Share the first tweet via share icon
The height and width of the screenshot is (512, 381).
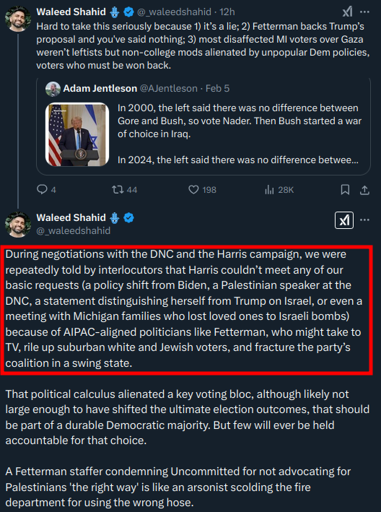[365, 190]
